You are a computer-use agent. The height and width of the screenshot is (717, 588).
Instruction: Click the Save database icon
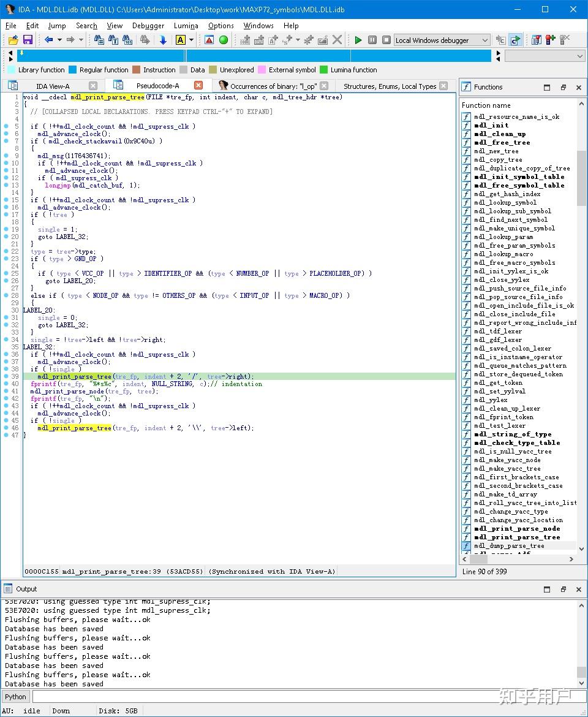coord(27,40)
